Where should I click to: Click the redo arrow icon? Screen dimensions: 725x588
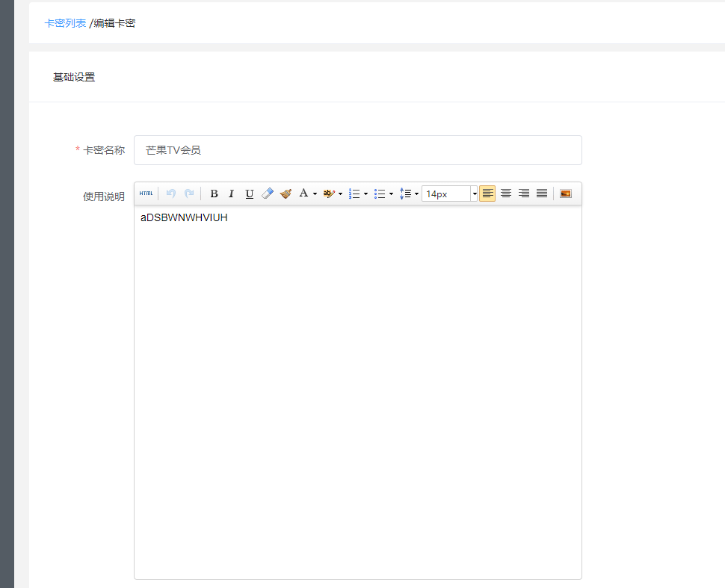[189, 194]
